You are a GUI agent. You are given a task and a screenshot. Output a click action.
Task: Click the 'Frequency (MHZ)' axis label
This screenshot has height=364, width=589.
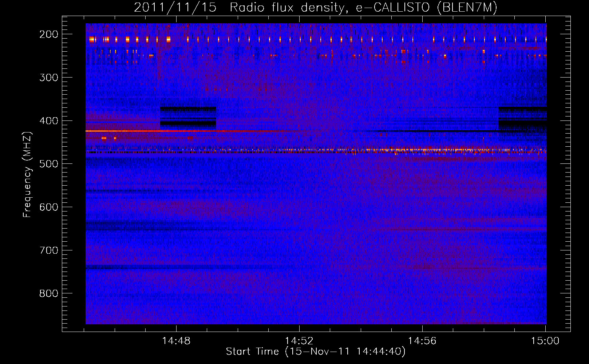click(27, 175)
